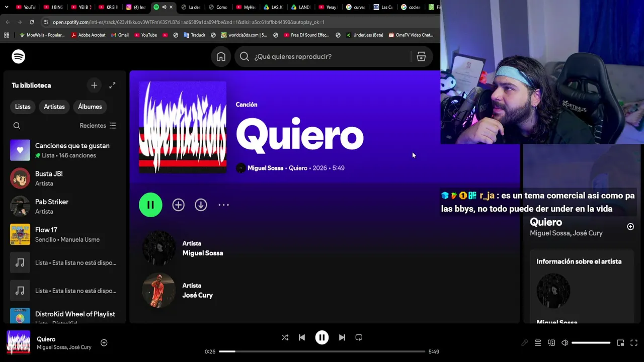Toggle repeat in the player bar
644x362 pixels.
point(359,338)
